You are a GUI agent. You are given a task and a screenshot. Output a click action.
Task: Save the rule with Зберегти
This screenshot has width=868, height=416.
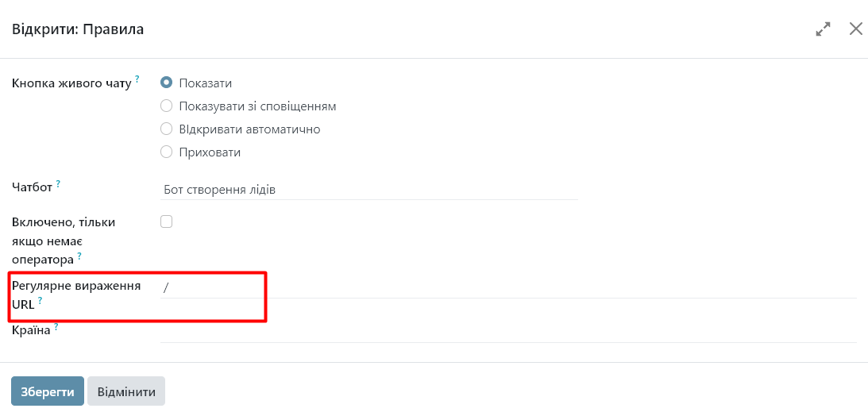(x=48, y=391)
